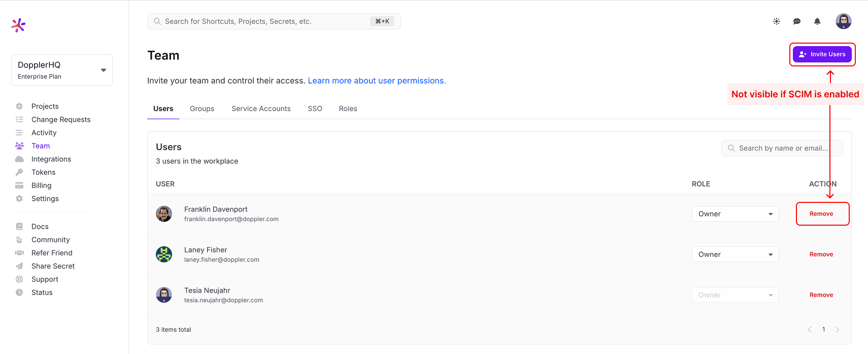Click Laney Fisher's avatar
Screen dimensions: 868x354
click(164, 254)
